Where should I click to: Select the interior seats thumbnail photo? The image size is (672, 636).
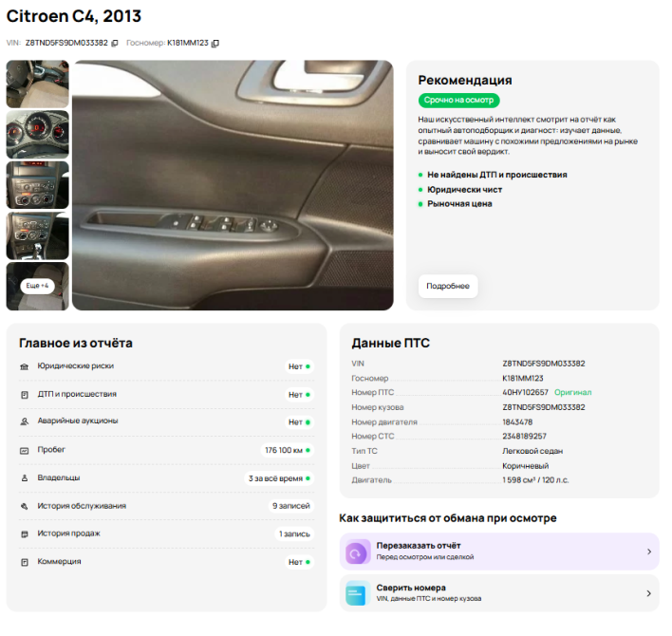37,84
